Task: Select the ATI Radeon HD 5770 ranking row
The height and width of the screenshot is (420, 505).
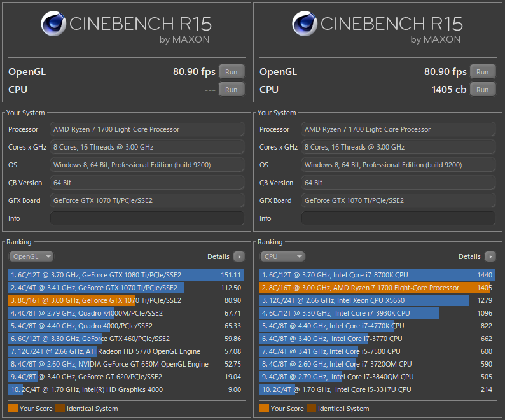Action: pyautogui.click(x=126, y=351)
